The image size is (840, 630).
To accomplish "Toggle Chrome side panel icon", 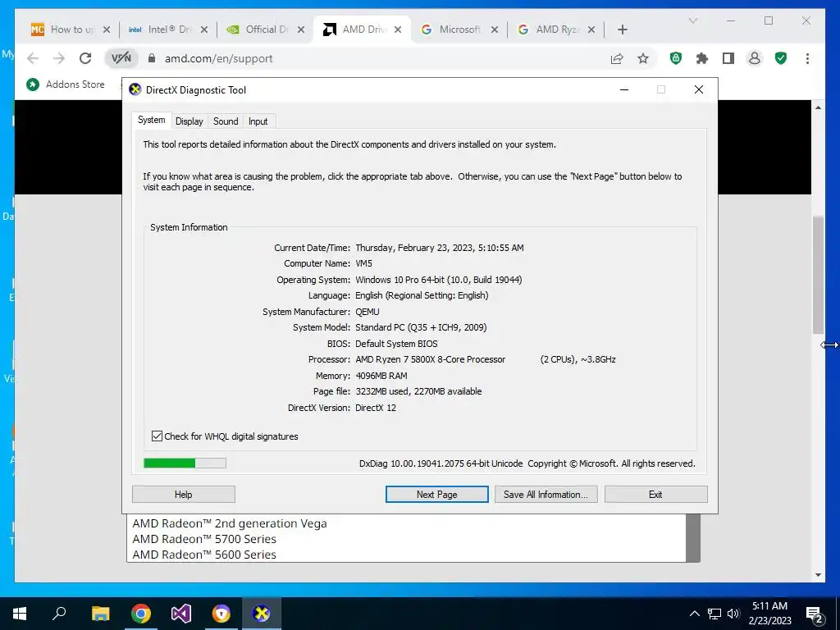I will coord(728,58).
